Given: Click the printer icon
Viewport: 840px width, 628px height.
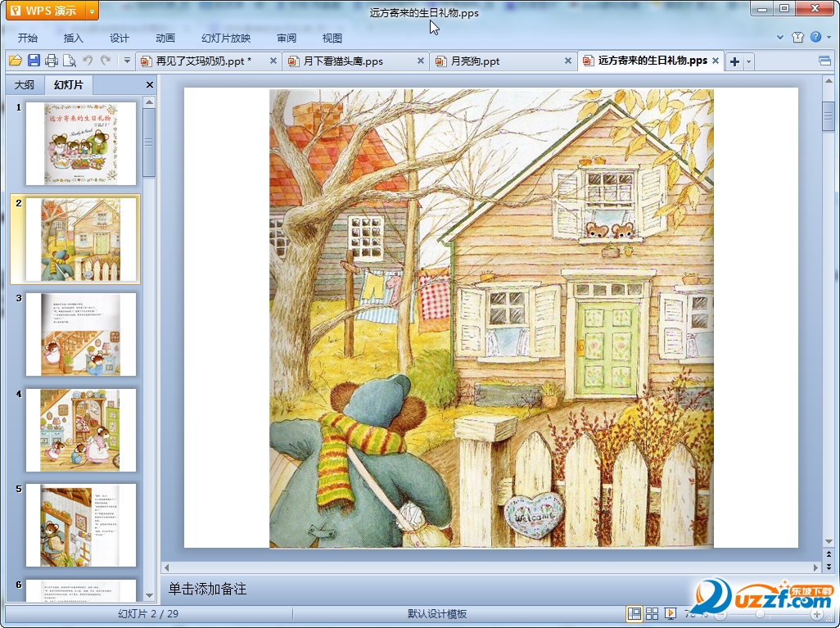Looking at the screenshot, I should 52,61.
